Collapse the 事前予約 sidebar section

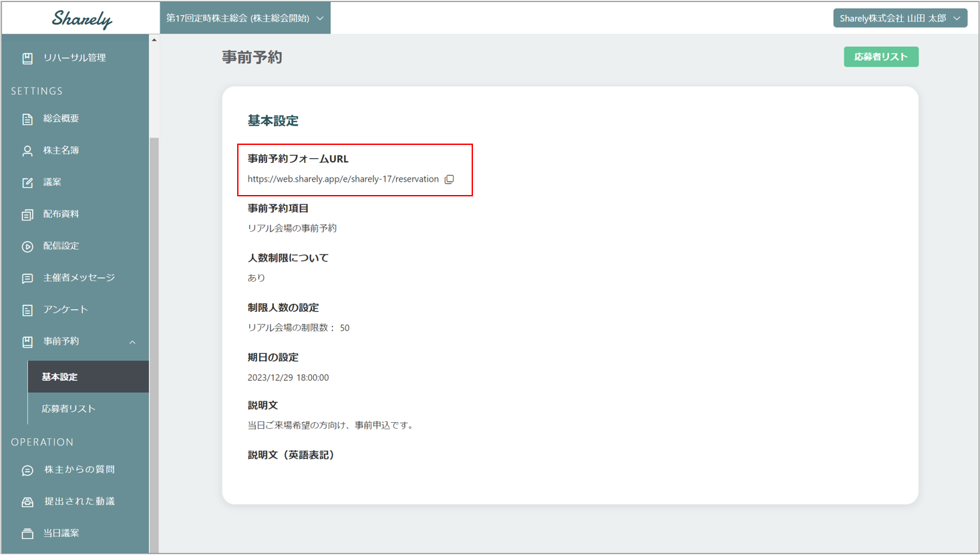coord(132,342)
